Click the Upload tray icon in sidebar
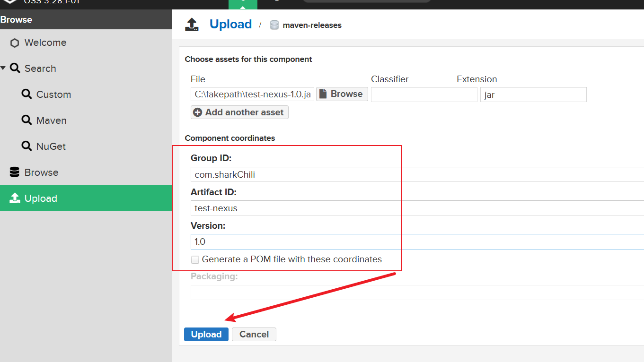The height and width of the screenshot is (362, 644). 15,198
